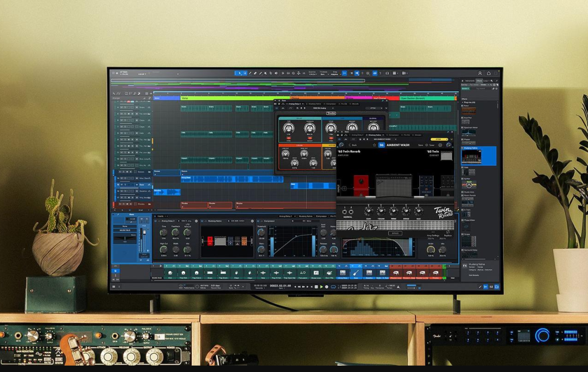Toggle snap to grid
The image size is (588, 372).
pyautogui.click(x=345, y=73)
